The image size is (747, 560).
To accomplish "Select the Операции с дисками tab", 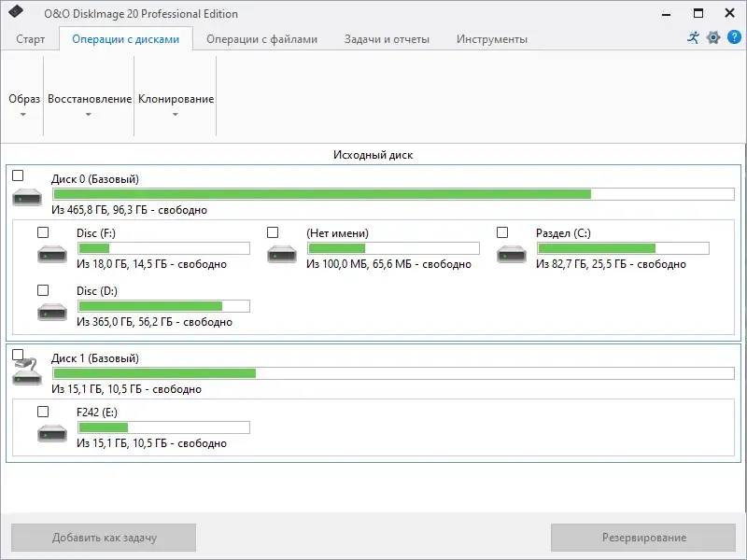I will pyautogui.click(x=126, y=39).
